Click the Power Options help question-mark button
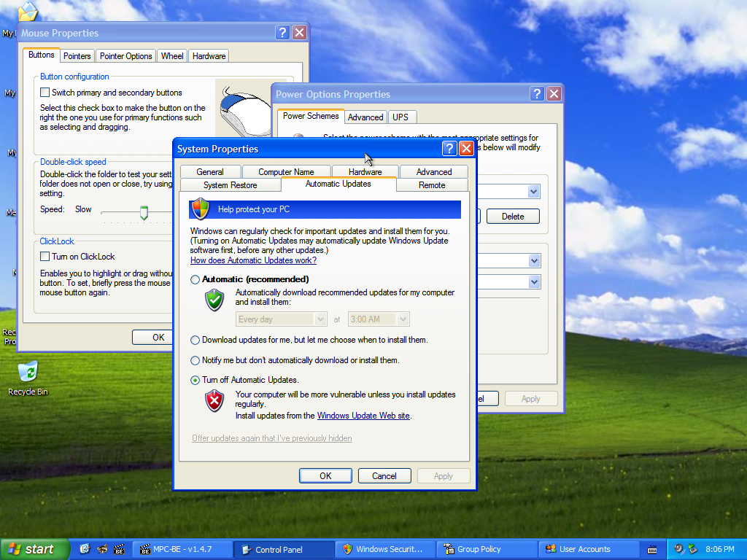 point(537,94)
